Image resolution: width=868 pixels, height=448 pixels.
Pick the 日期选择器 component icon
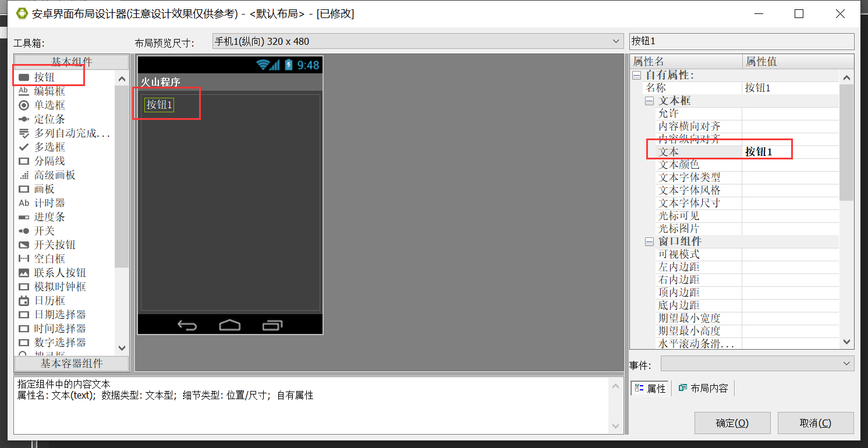tap(24, 315)
